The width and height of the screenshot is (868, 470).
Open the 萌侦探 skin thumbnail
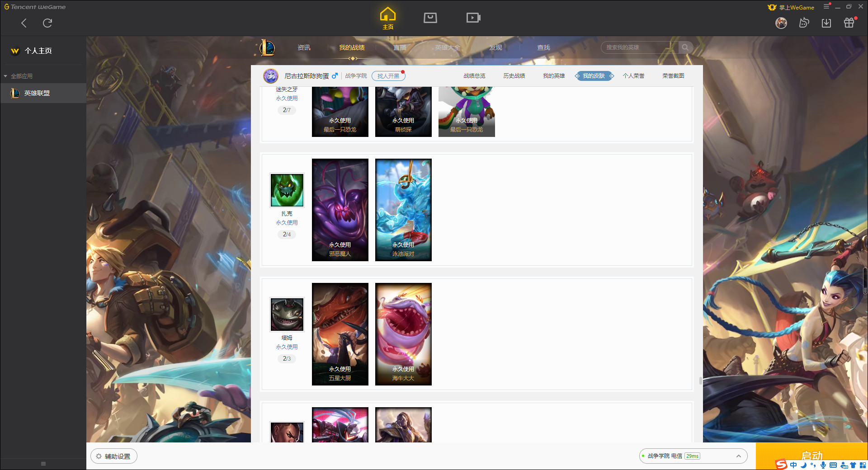point(403,112)
